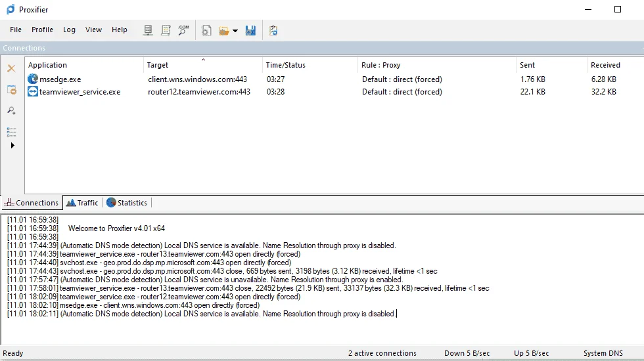Open the Log menu
This screenshot has width=644, height=361.
tap(69, 30)
